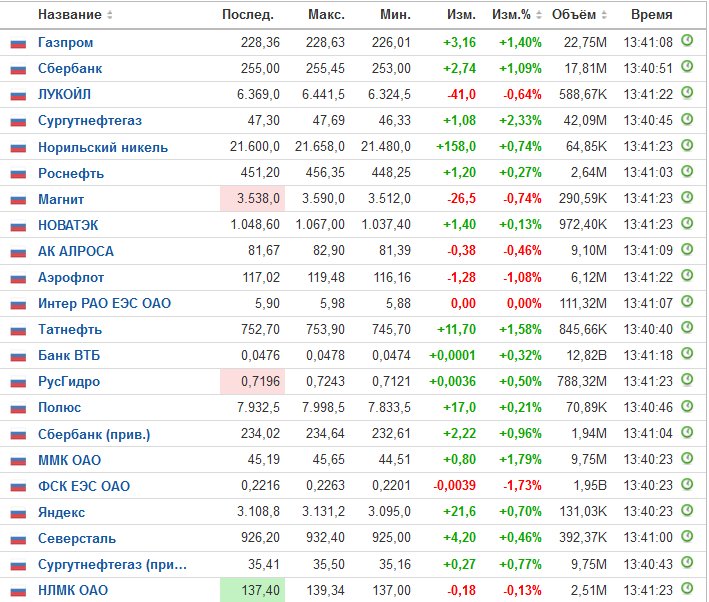Click the Сургутнефтегаз percent change +2,33%

[x=520, y=121]
